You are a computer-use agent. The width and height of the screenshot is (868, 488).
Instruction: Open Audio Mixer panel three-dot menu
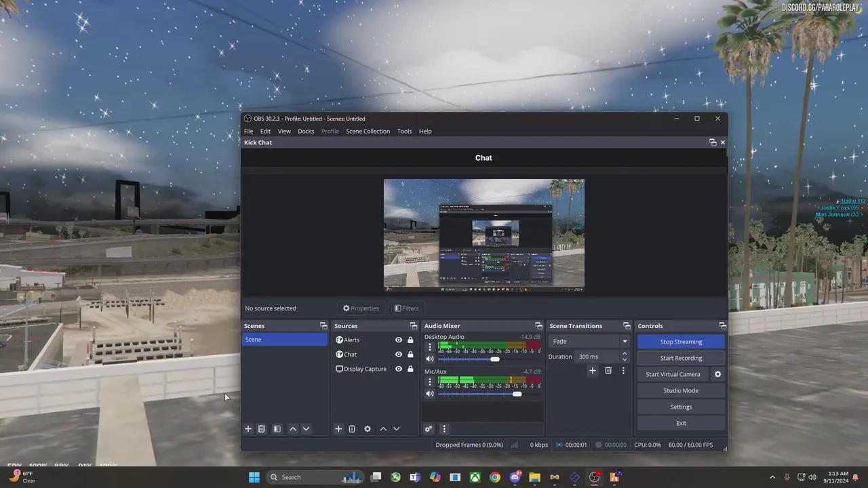444,429
